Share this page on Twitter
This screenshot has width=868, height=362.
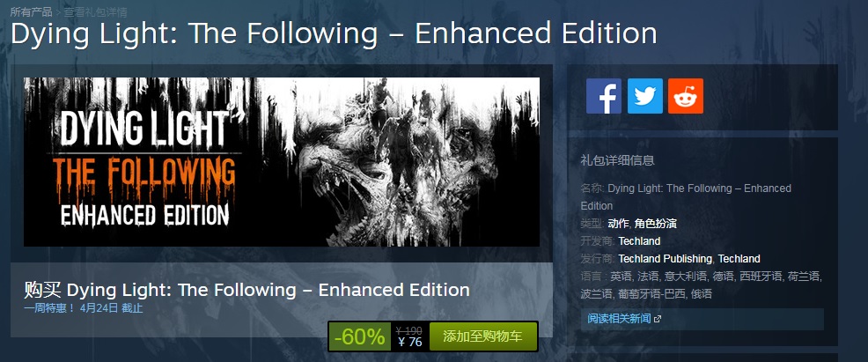(x=645, y=96)
